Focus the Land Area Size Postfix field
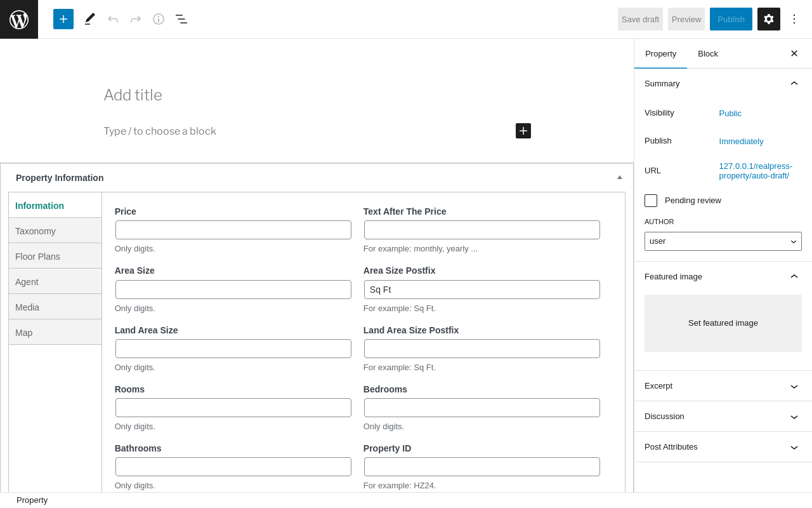Viewport: 812px width, 508px height. [x=482, y=349]
